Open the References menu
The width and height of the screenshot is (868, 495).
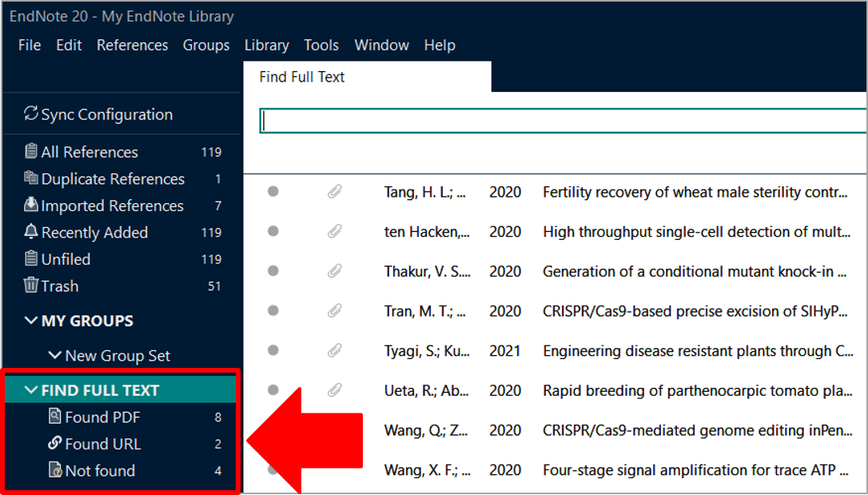pyautogui.click(x=133, y=45)
